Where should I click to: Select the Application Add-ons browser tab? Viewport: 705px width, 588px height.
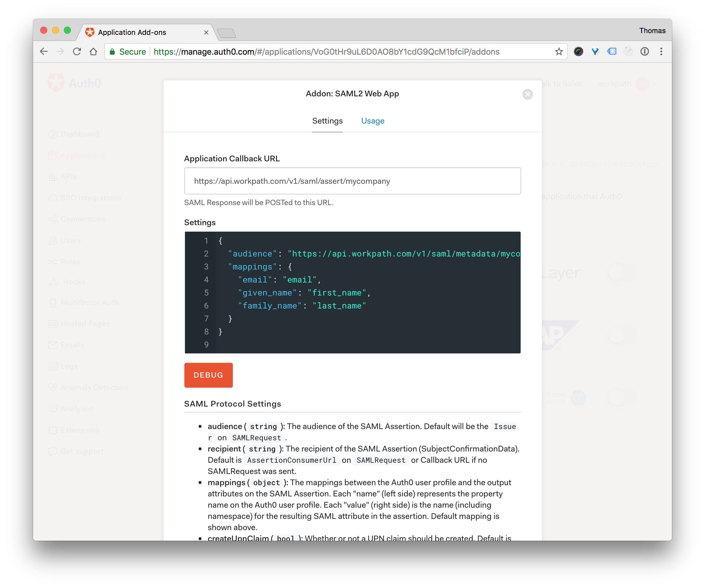tap(148, 32)
